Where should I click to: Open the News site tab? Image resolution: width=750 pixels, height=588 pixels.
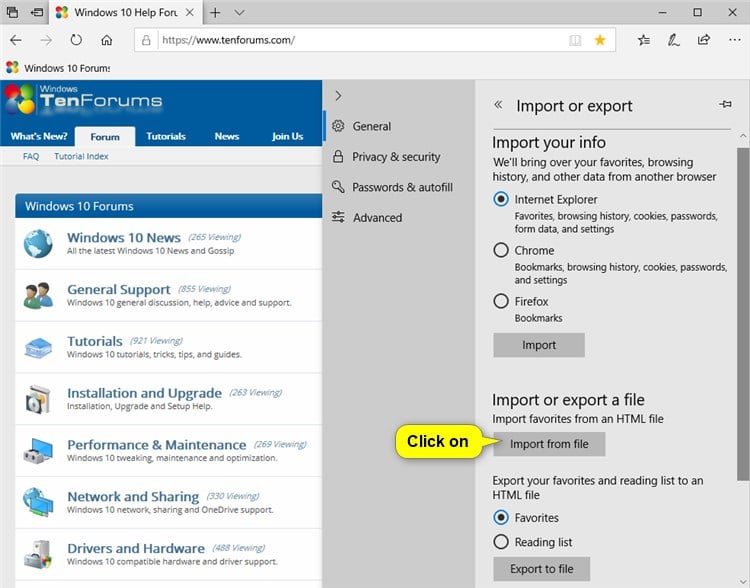(x=227, y=136)
